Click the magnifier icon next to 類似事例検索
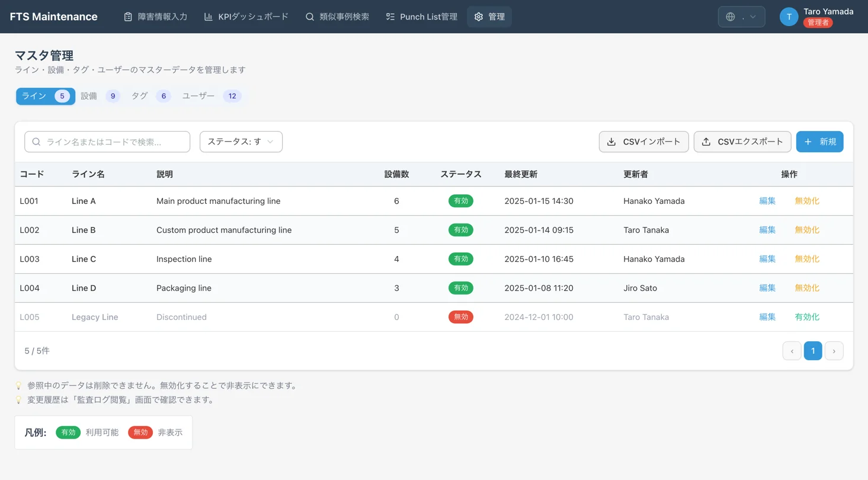The width and height of the screenshot is (868, 480). pos(310,17)
